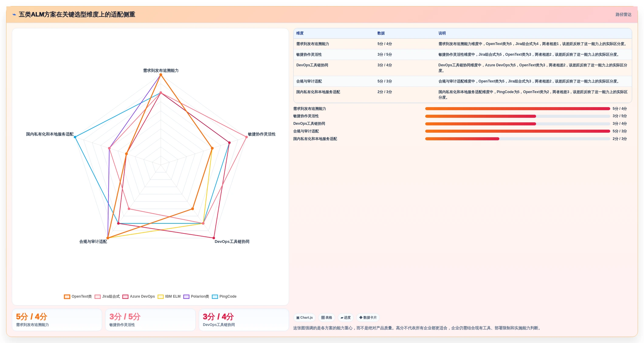Click OpenText point at 合规与审计适配 vertex
This screenshot has height=343, width=644.
tap(108, 238)
